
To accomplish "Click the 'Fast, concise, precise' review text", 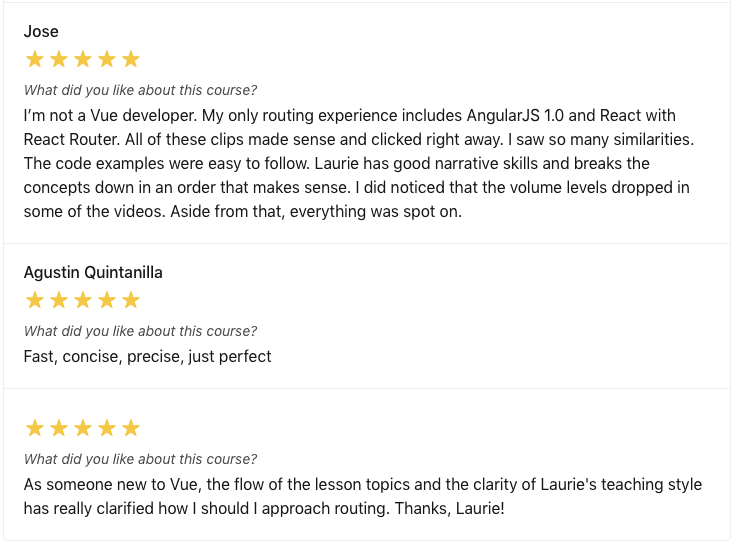I will point(147,357).
